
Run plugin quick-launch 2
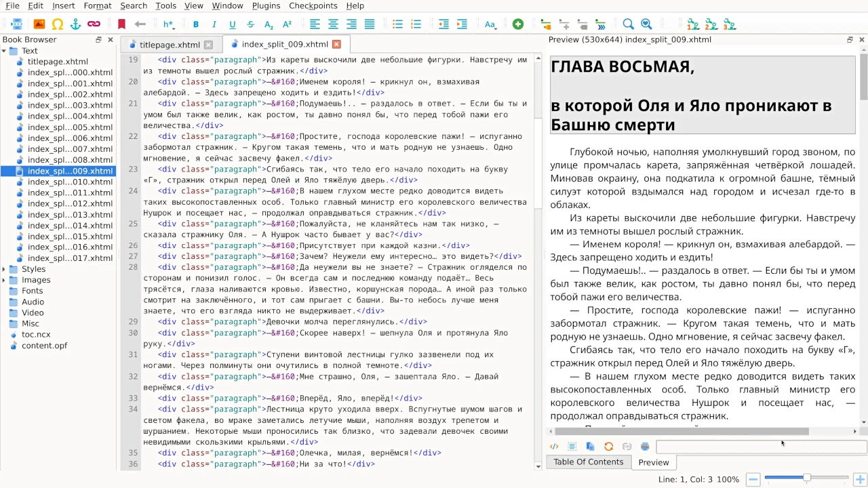(x=711, y=24)
